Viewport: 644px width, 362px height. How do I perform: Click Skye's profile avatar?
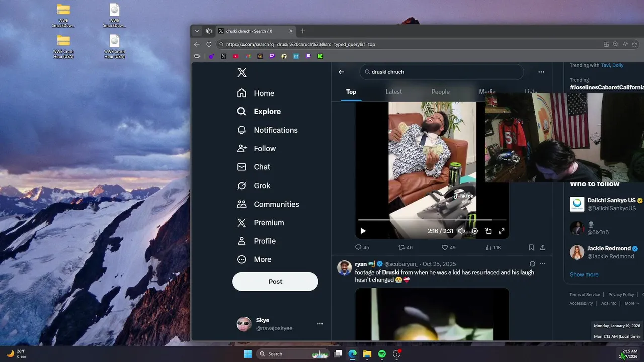244,324
